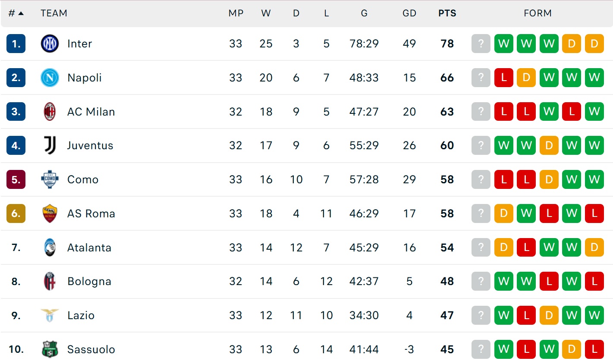Image resolution: width=613 pixels, height=364 pixels.
Task: Click the AS Roma crest
Action: click(50, 213)
